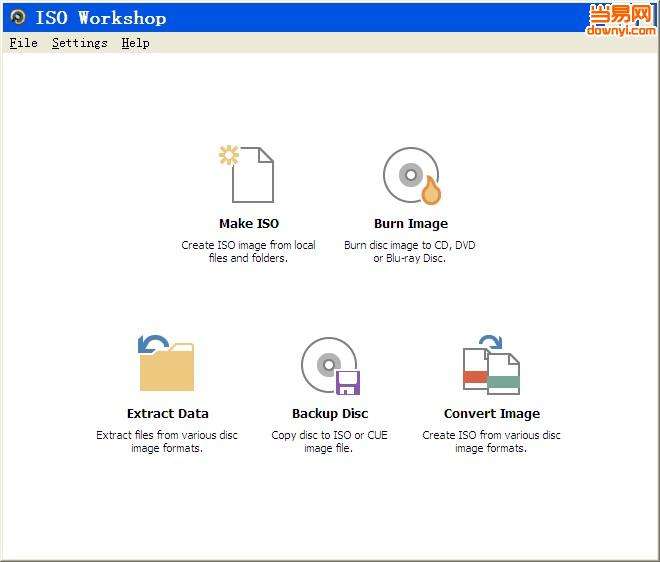Click the ISO Workshop title bar app icon
Screen dimensions: 660x562
point(18,17)
